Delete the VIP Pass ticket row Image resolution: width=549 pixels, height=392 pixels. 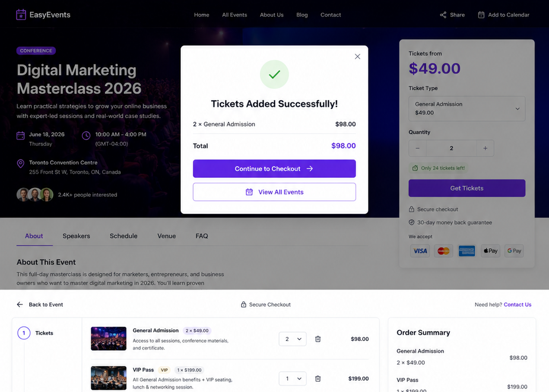tap(318, 379)
